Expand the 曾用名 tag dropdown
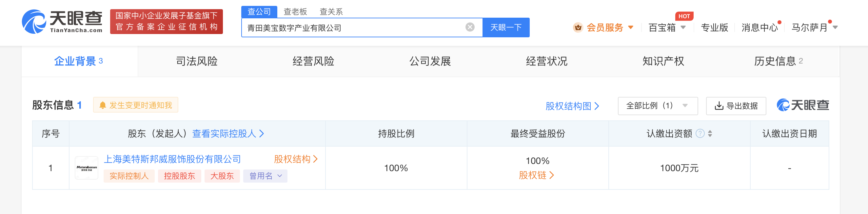This screenshot has height=214, width=868. 265,176
